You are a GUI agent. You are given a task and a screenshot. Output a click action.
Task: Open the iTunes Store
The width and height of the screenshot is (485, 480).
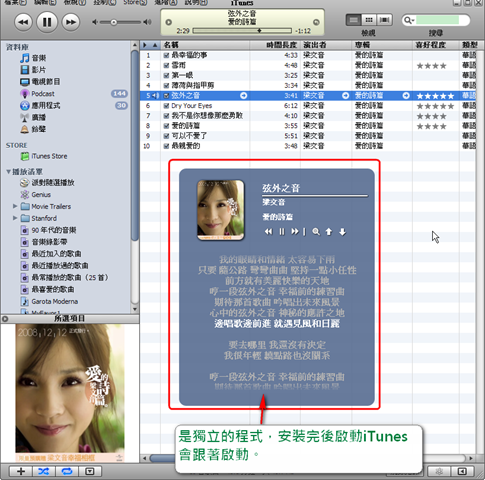point(44,156)
